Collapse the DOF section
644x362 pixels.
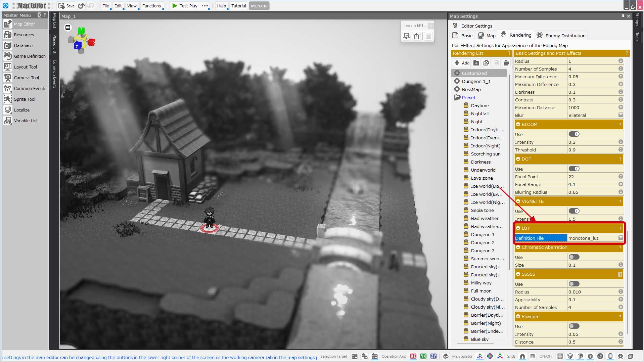click(518, 159)
